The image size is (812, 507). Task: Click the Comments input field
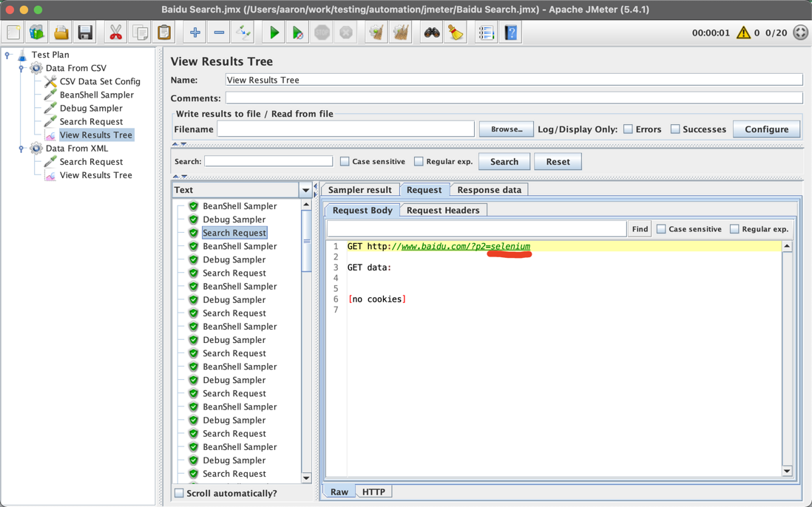(x=514, y=98)
